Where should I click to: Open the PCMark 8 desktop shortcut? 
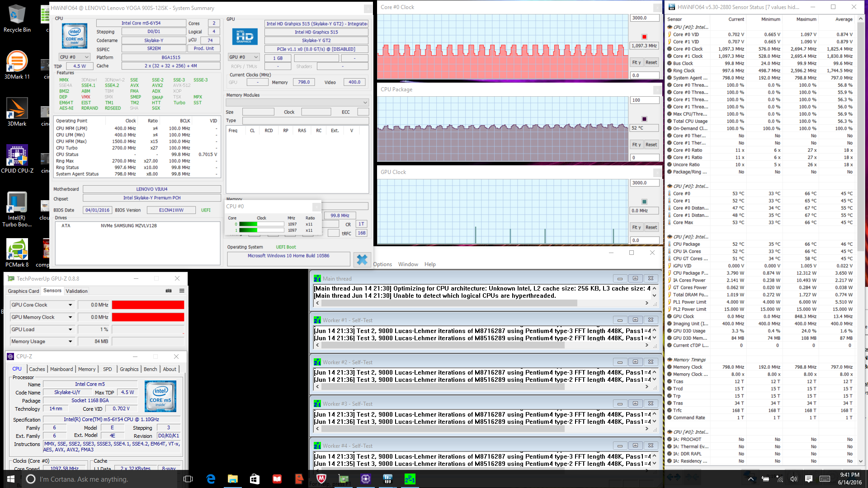pyautogui.click(x=17, y=253)
